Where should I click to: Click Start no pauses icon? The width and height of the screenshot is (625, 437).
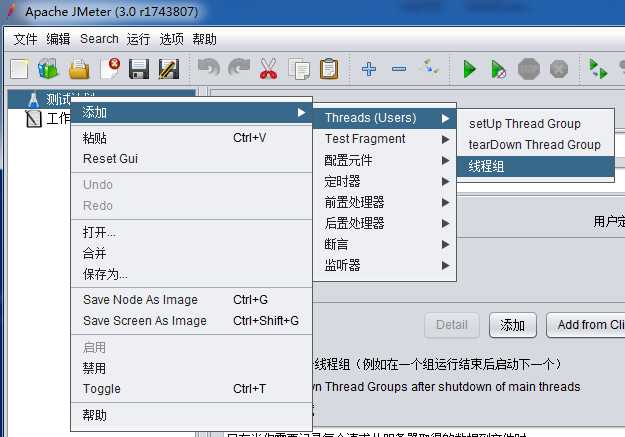point(498,69)
